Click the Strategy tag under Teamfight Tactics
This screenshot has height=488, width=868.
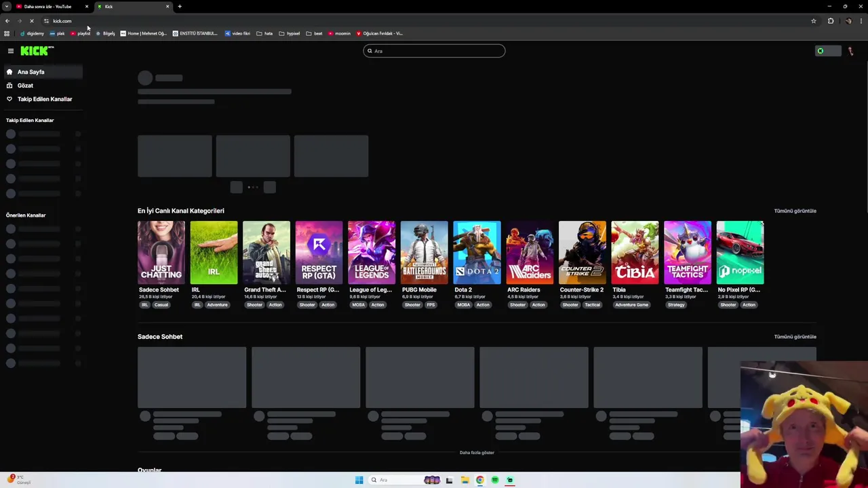(676, 305)
